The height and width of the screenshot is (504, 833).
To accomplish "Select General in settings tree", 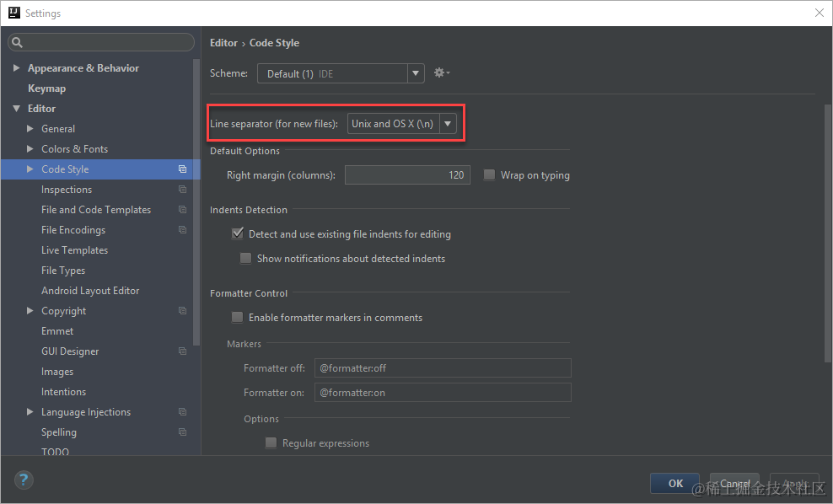I will tap(58, 129).
